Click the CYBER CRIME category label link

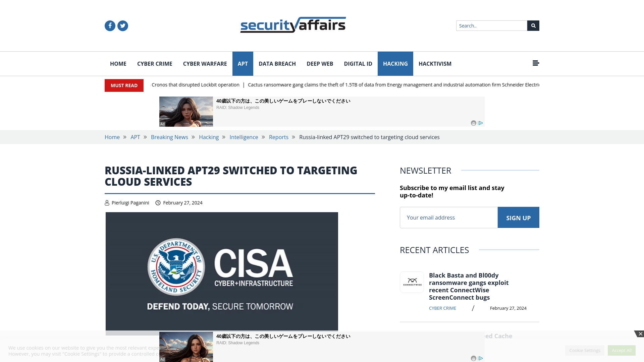pyautogui.click(x=442, y=308)
